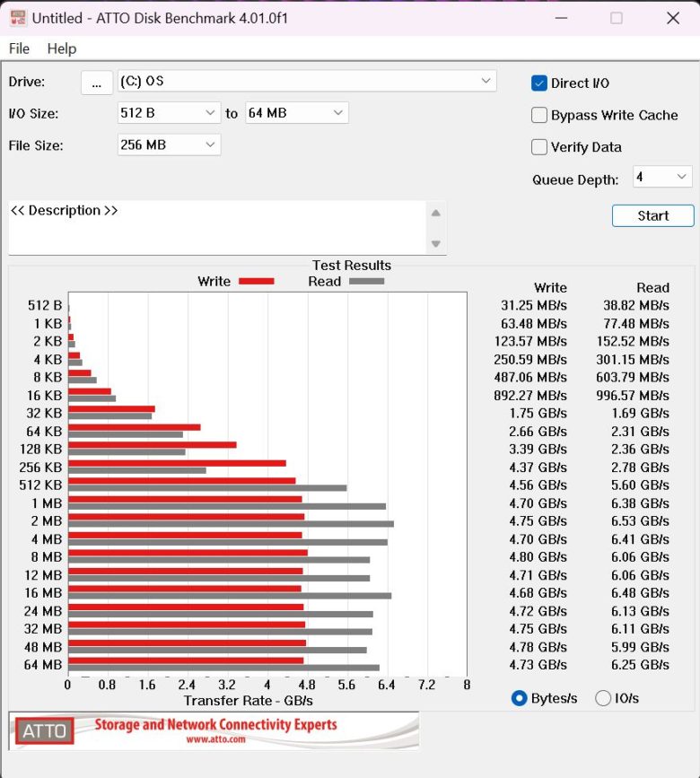Open the File menu

click(x=20, y=48)
